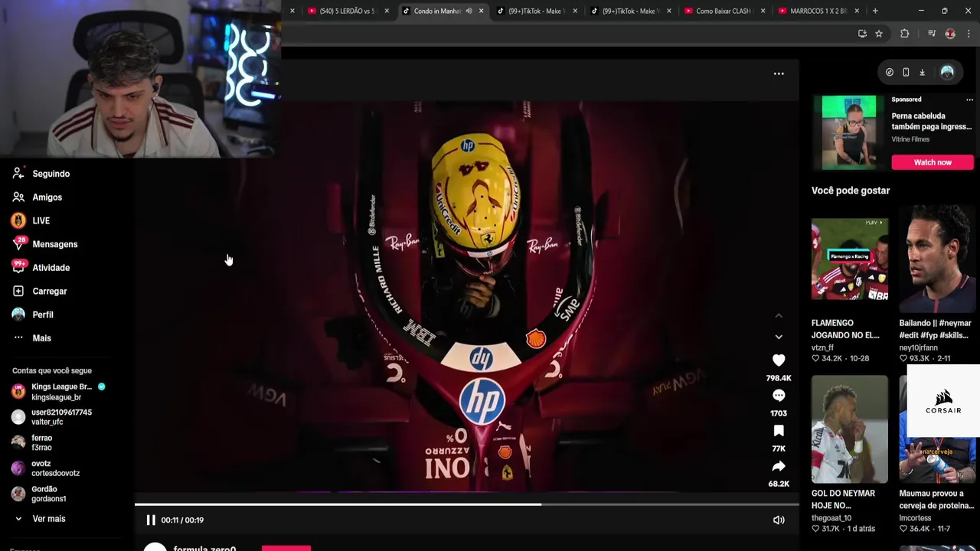
Task: Open Chrome profile avatar
Action: [950, 34]
